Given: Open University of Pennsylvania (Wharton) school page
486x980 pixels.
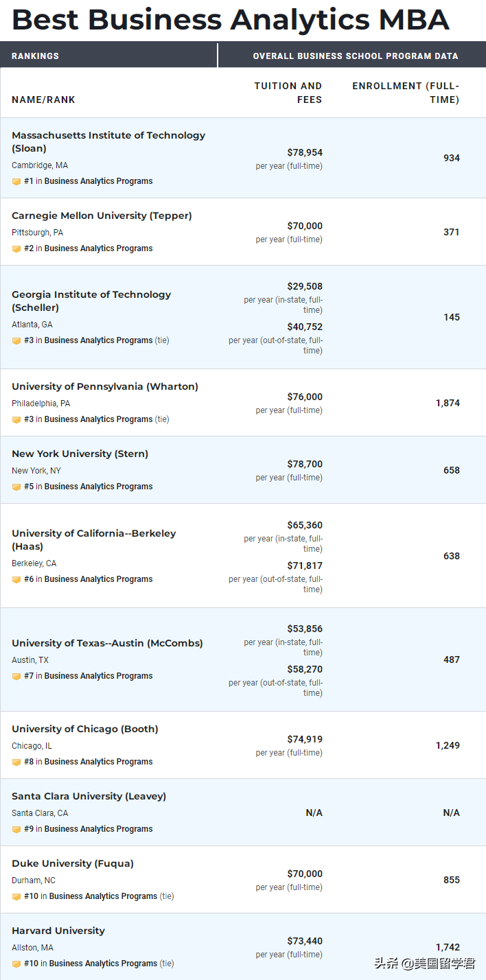Looking at the screenshot, I should pyautogui.click(x=105, y=386).
